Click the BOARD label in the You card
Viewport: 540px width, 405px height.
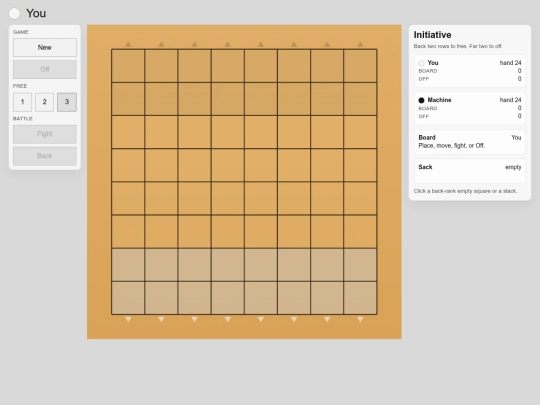[x=428, y=71]
